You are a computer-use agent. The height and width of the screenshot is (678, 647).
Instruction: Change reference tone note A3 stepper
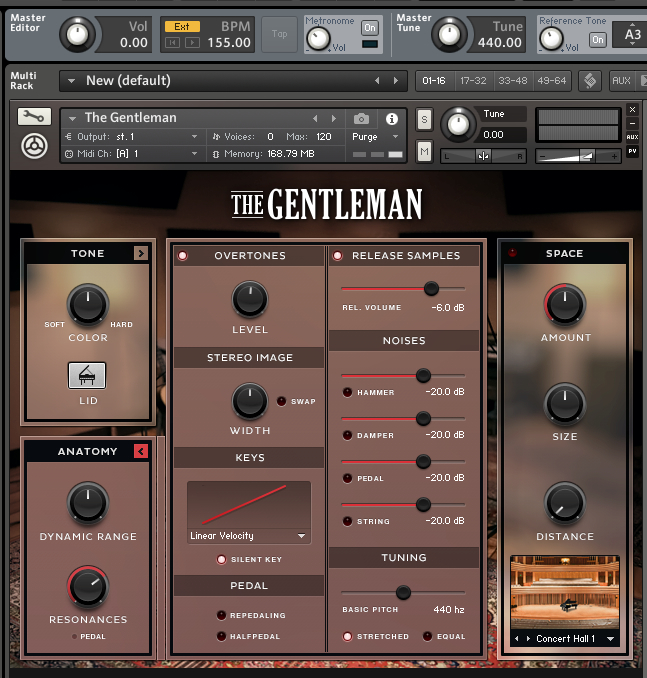coord(632,34)
